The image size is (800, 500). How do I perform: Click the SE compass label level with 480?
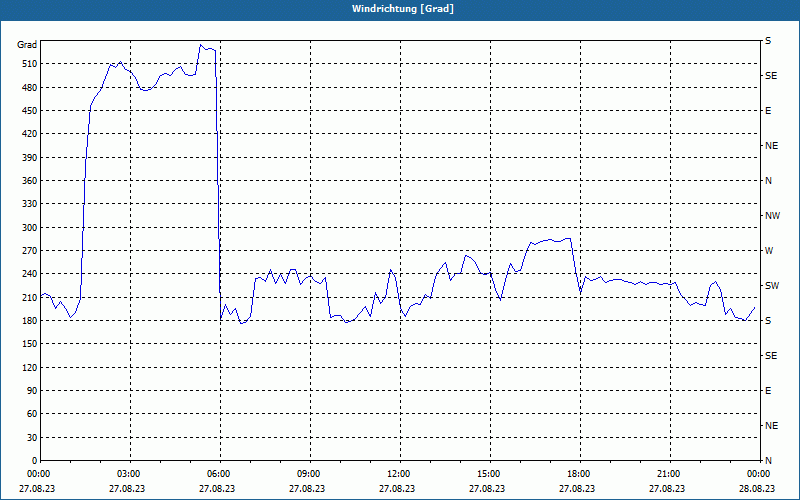[771, 76]
